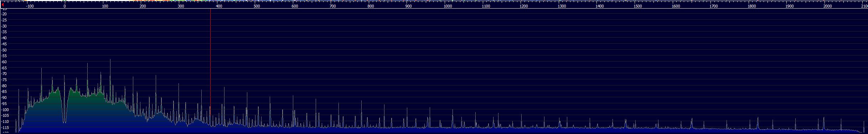Tune to the 0 label on frequency ruler
The image size is (868, 134).
pos(64,6)
